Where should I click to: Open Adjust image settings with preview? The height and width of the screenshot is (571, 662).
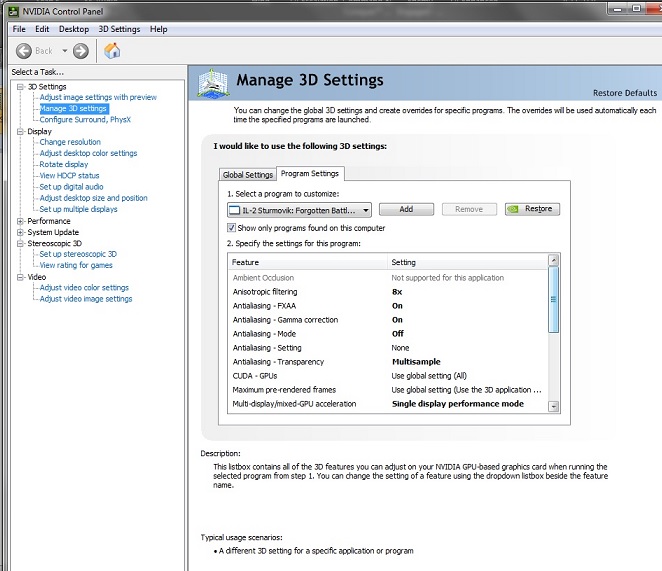(x=98, y=97)
